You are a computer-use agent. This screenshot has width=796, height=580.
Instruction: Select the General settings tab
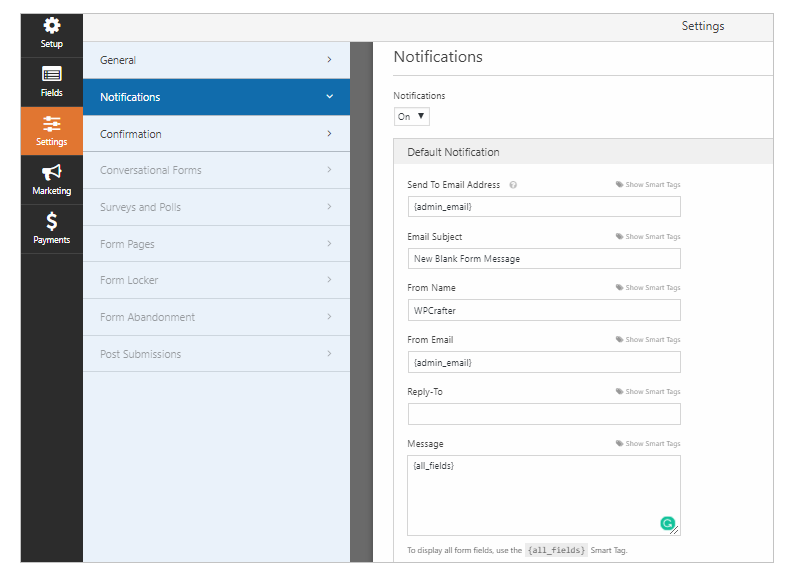(216, 60)
